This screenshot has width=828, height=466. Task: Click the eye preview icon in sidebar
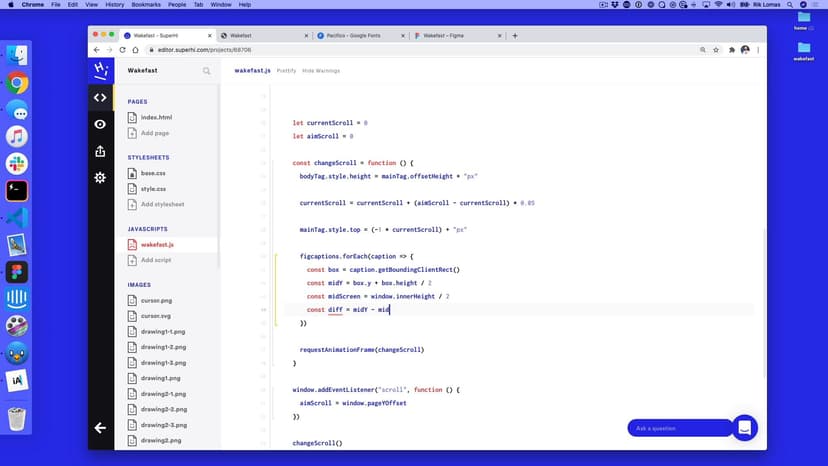[x=100, y=124]
